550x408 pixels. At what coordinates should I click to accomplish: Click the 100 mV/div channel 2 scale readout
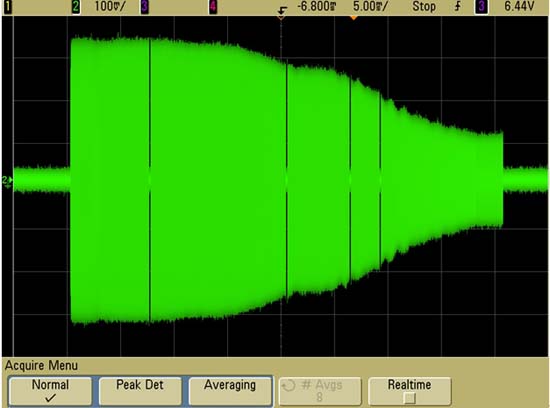click(110, 6)
